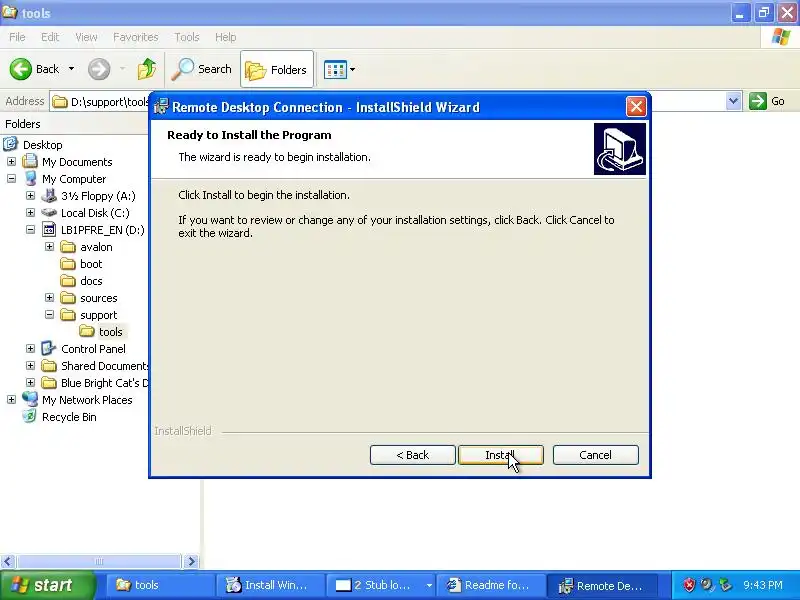The height and width of the screenshot is (600, 800).
Task: Expand the Local Disk (C:) node
Action: pos(30,213)
